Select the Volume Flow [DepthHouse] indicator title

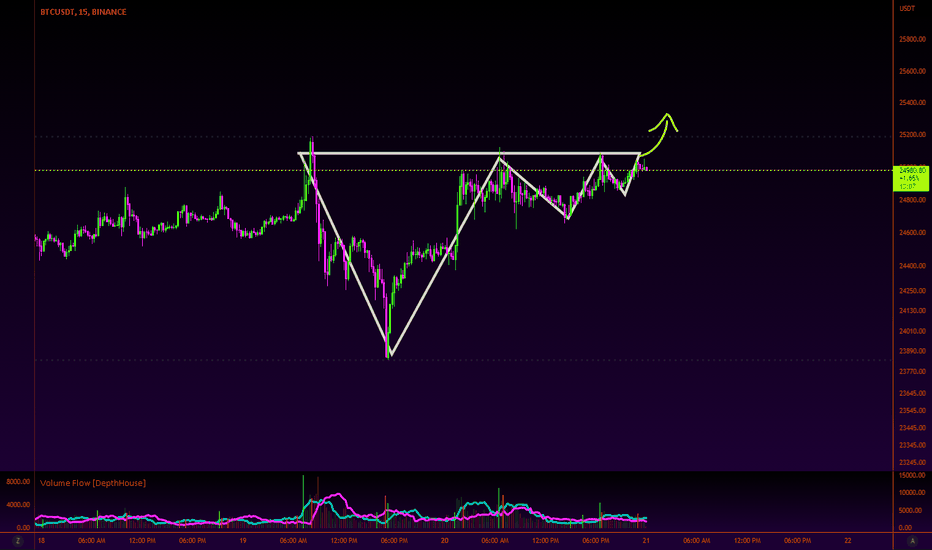pos(93,483)
